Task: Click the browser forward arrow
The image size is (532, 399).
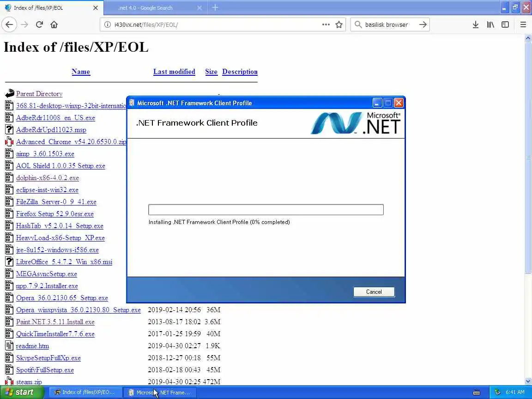Action: pyautogui.click(x=24, y=24)
